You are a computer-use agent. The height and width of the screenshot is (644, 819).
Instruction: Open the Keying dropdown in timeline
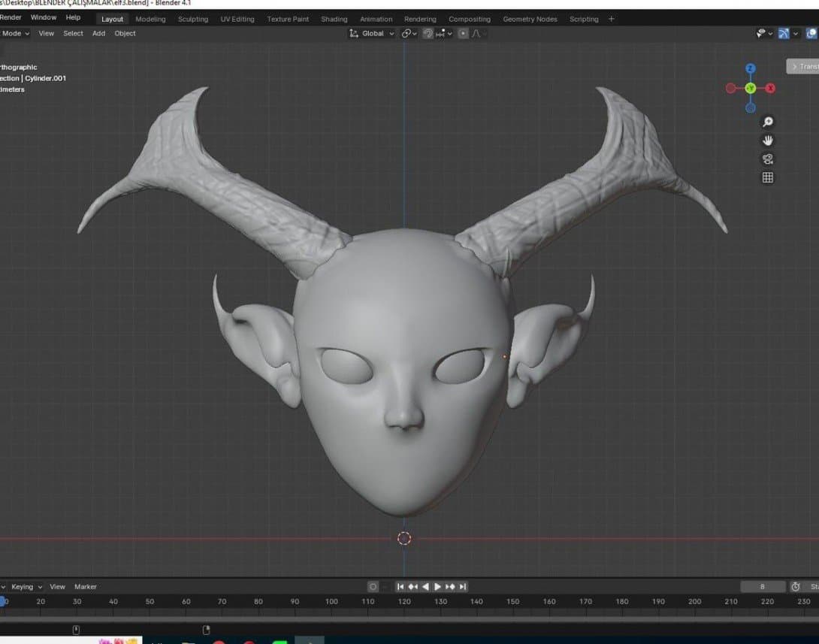26,587
